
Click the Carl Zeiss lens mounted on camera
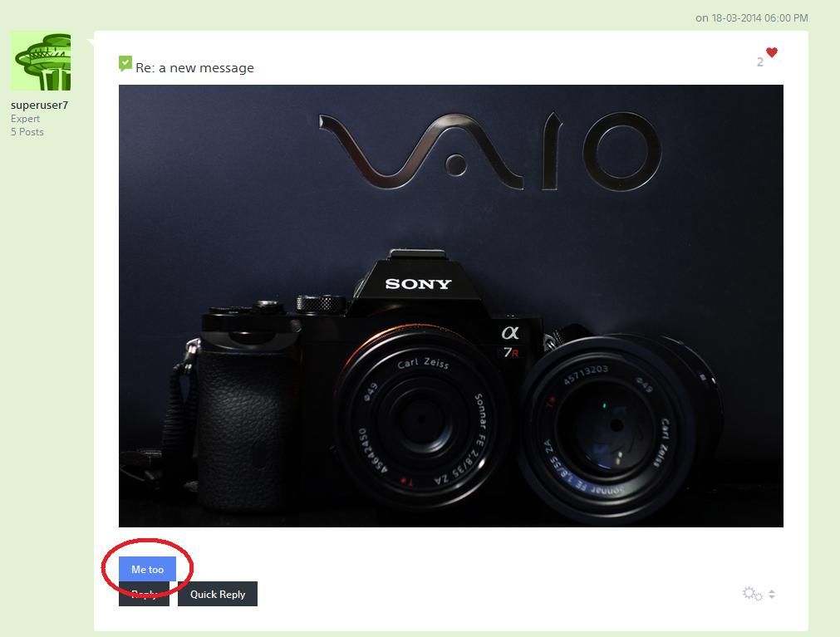tap(422, 418)
